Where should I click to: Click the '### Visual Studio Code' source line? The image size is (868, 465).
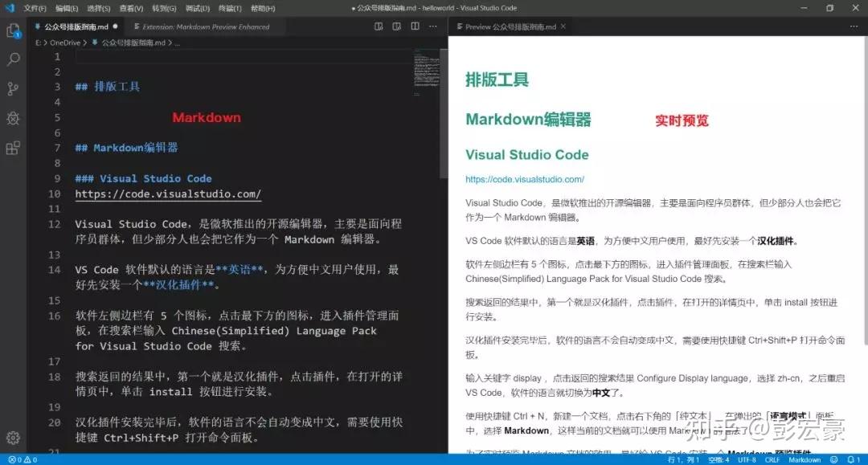(x=143, y=178)
